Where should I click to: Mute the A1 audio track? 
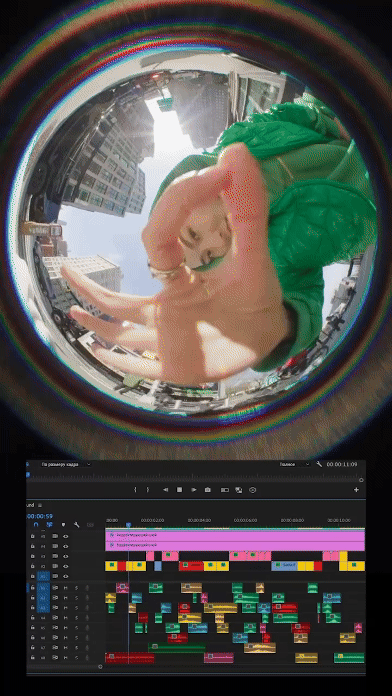[x=66, y=588]
